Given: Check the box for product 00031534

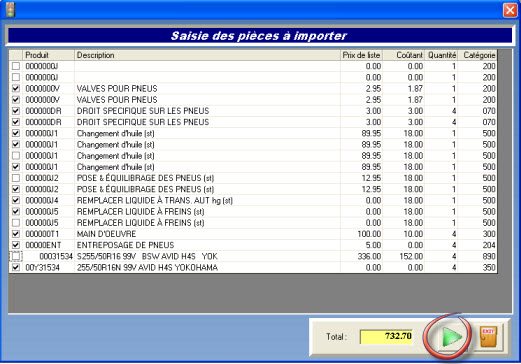Looking at the screenshot, I should click(x=16, y=256).
